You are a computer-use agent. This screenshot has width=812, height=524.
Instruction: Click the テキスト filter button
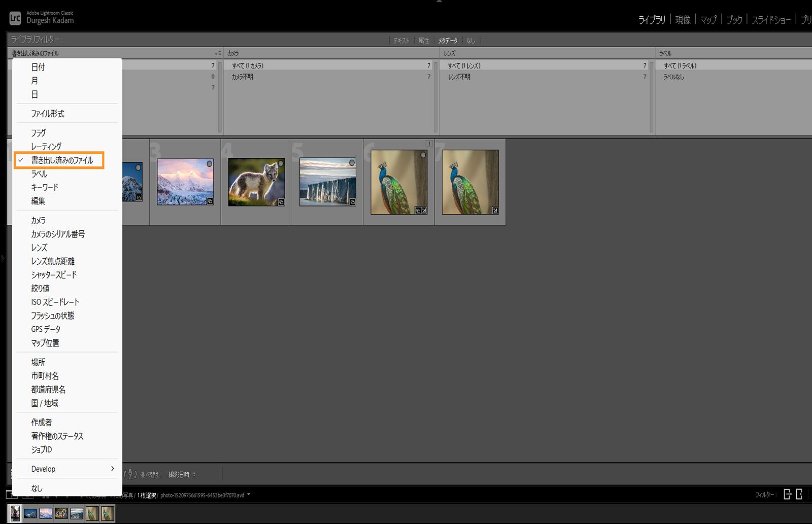coord(401,41)
